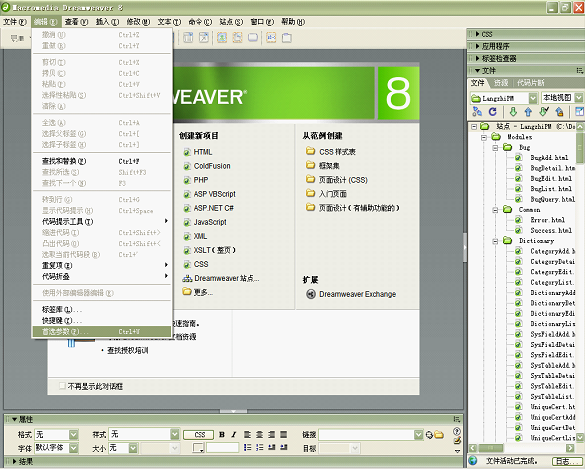585x469 pixels.
Task: Click the image placeholder toolbar icon
Action: pos(222,38)
